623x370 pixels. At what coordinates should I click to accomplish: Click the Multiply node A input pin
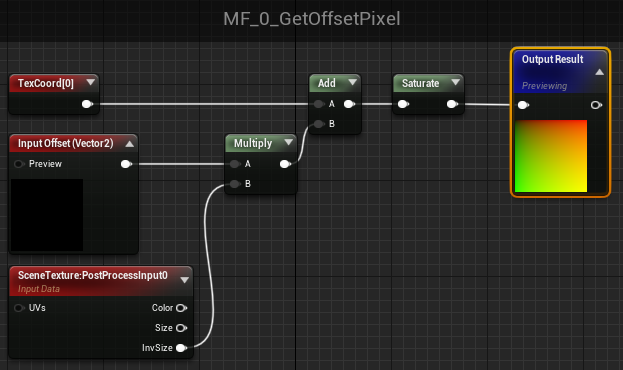tap(235, 164)
